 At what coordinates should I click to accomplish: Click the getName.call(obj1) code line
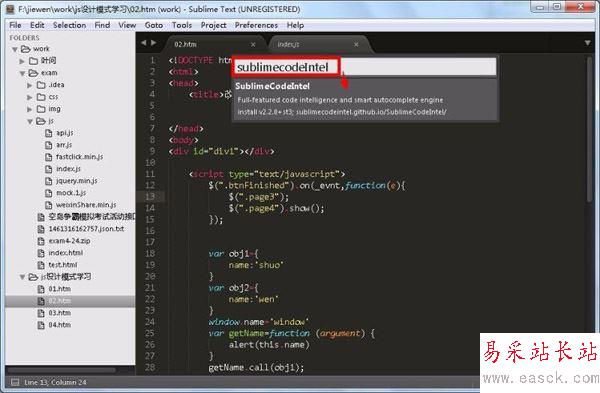click(x=256, y=368)
